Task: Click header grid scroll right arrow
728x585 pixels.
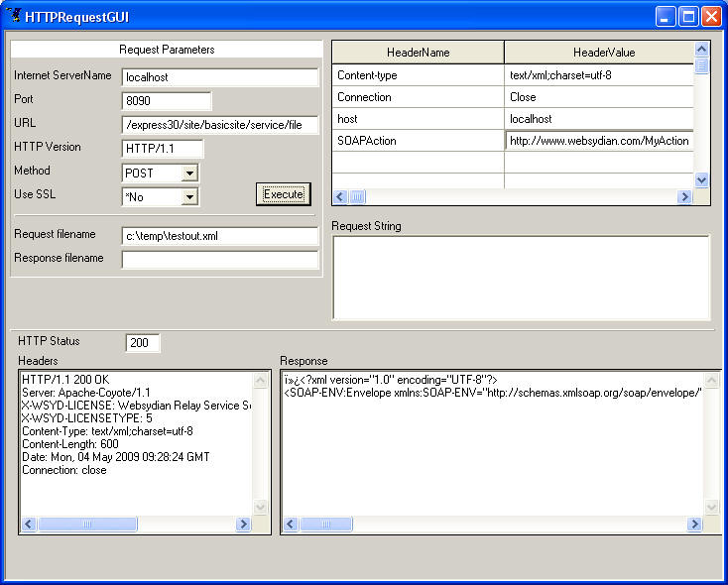Action: point(684,197)
